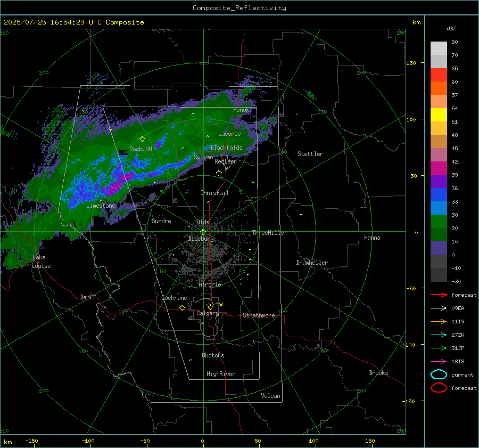Click the blue swatch between 36 and 33 dBZ

[x=439, y=195]
